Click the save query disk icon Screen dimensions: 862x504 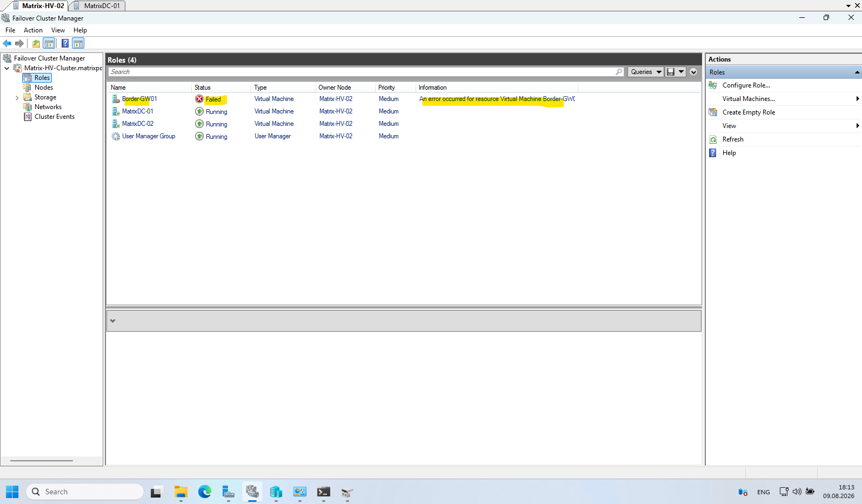[x=671, y=72]
